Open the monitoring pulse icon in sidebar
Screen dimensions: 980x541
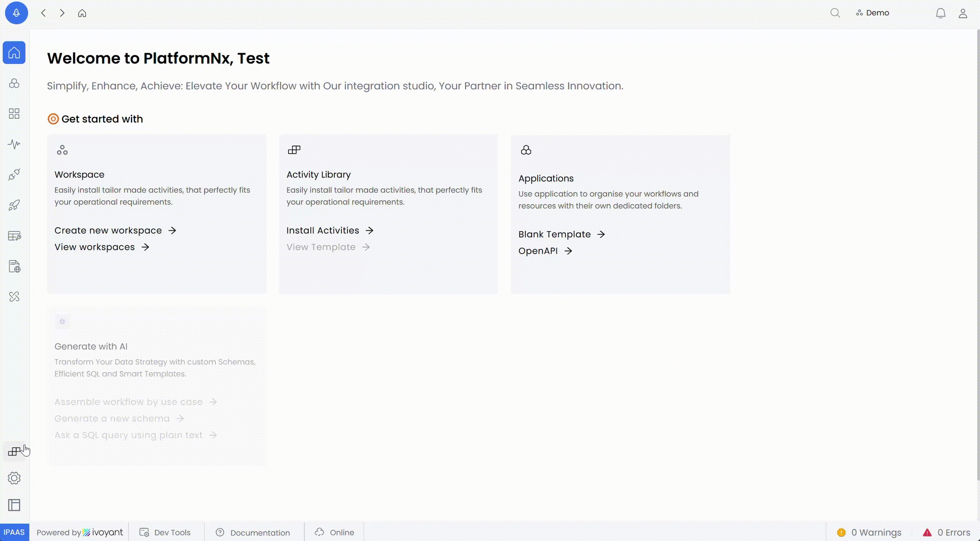(14, 144)
